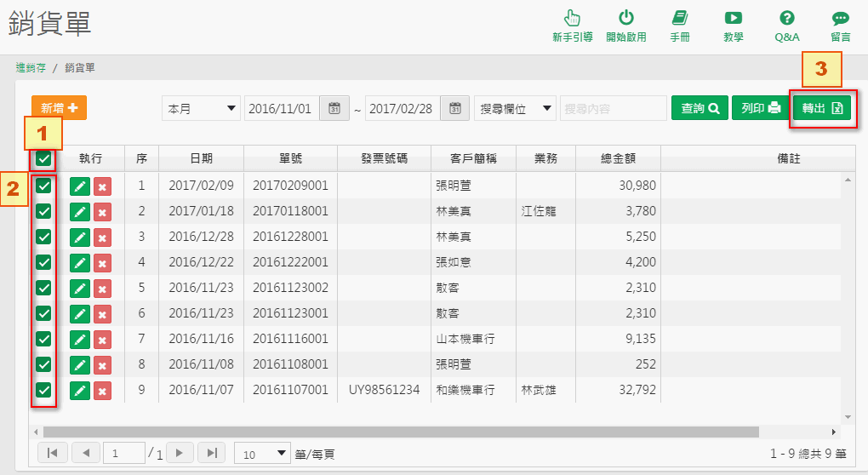Go to first page in pager
Image resolution: width=868 pixels, height=475 pixels.
click(x=53, y=453)
